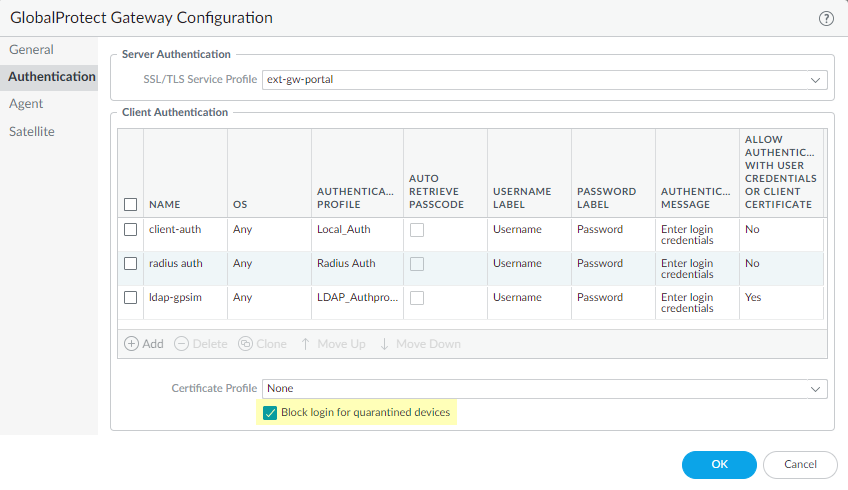
Task: Click the Move Up arrow icon
Action: (305, 344)
